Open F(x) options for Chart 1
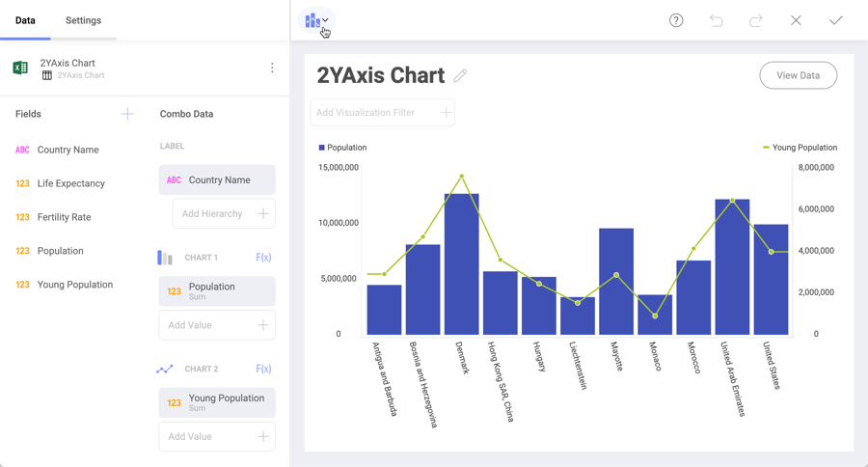 pyautogui.click(x=263, y=258)
